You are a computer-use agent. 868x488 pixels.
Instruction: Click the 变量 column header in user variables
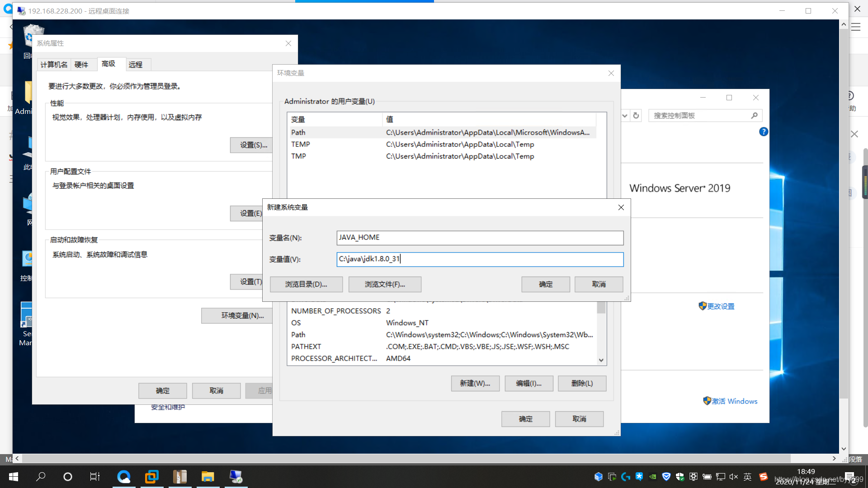335,119
